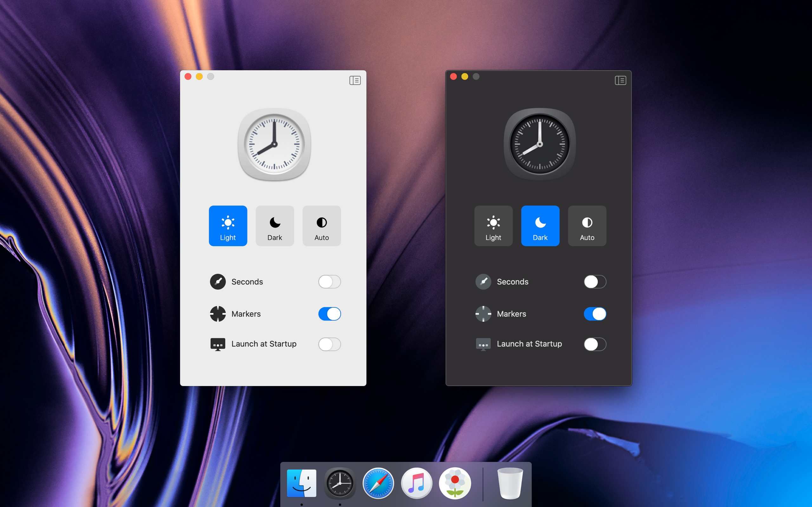Select the Light theme in the light window
The width and height of the screenshot is (812, 507).
click(x=228, y=226)
